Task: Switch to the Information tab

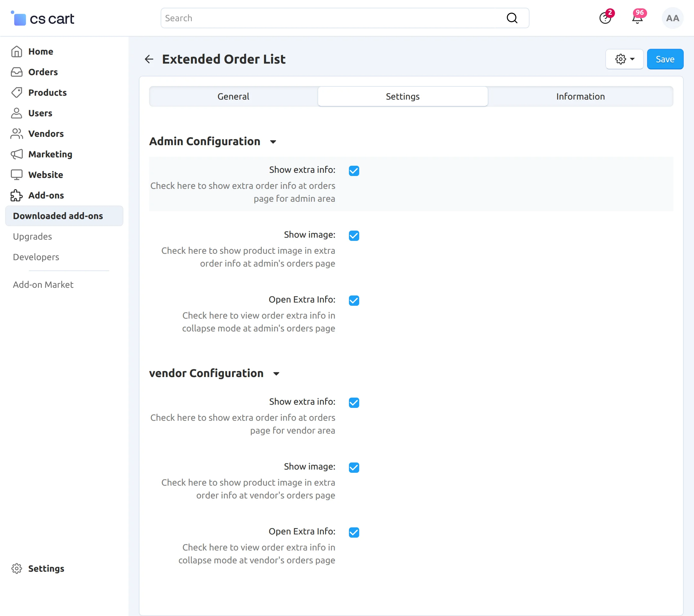Action: point(580,96)
